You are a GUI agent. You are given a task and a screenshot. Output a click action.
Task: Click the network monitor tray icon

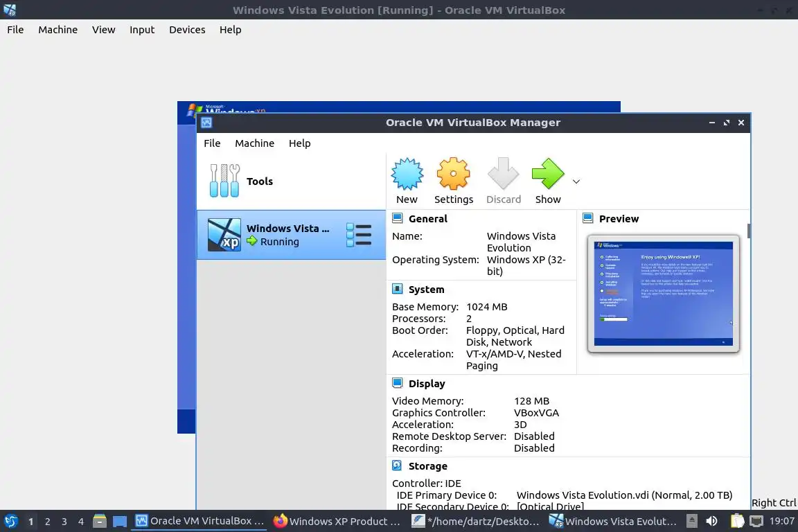(756, 522)
